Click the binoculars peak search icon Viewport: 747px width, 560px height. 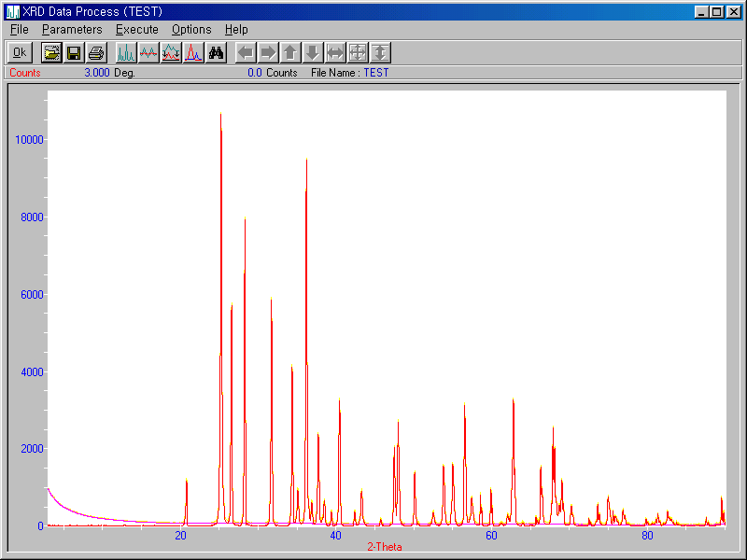[216, 52]
